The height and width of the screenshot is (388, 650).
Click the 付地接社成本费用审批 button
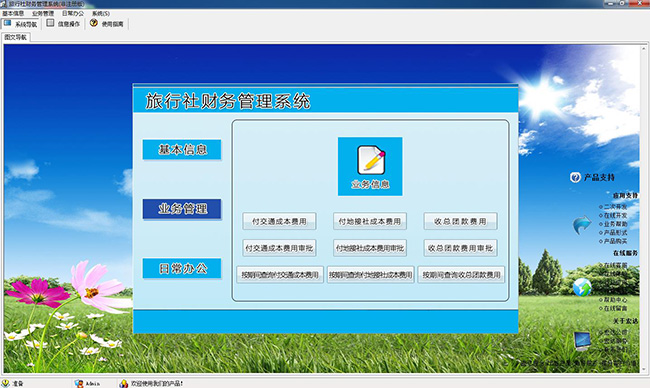(x=370, y=248)
